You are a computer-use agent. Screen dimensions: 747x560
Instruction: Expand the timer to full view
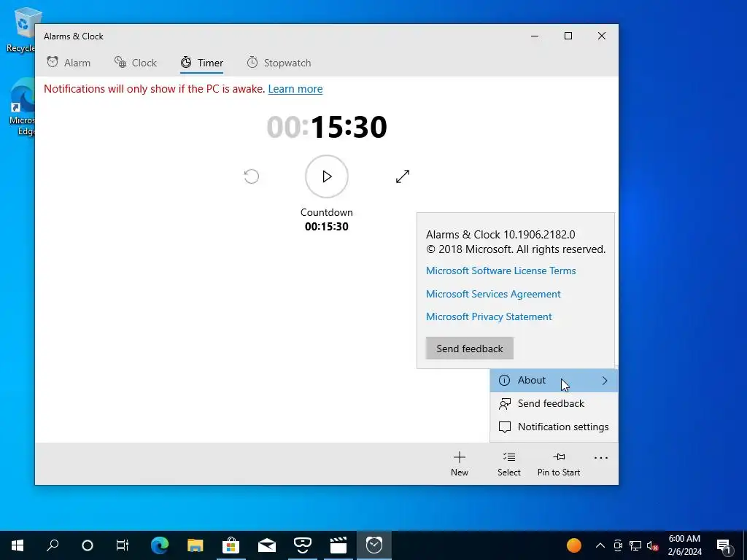click(403, 176)
